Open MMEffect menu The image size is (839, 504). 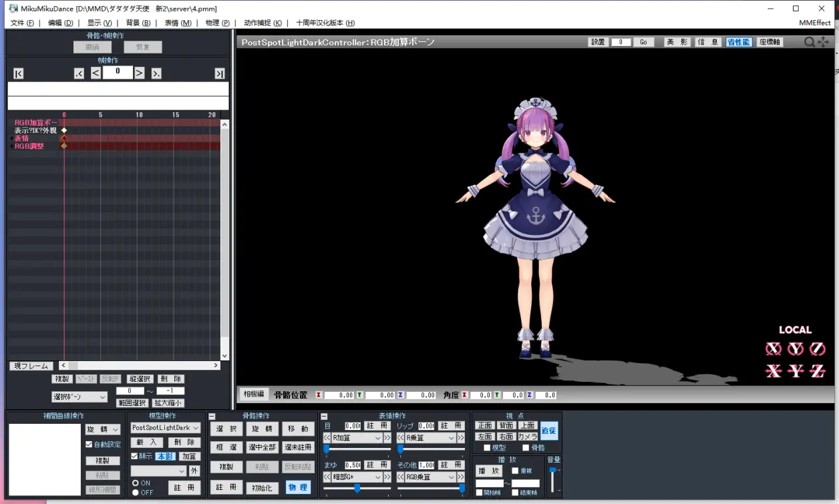(815, 23)
